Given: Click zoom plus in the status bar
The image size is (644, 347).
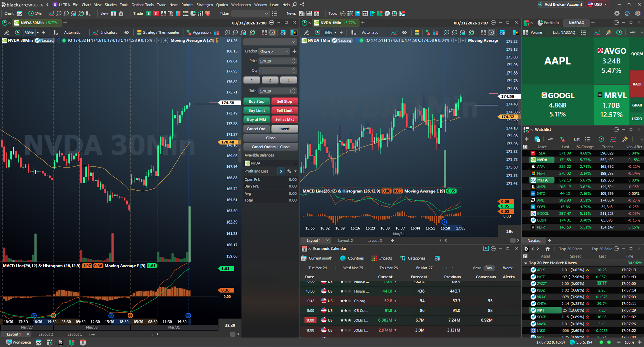Looking at the screenshot, I should pyautogui.click(x=639, y=342).
